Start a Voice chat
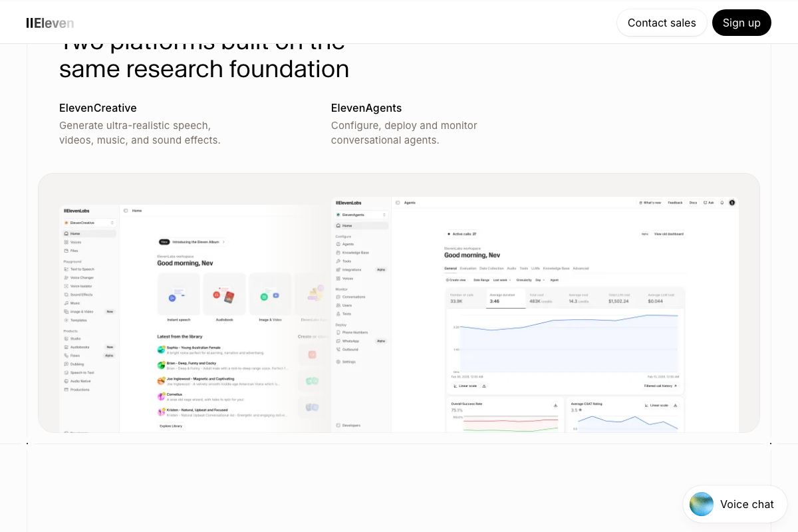This screenshot has height=532, width=798. [x=735, y=504]
